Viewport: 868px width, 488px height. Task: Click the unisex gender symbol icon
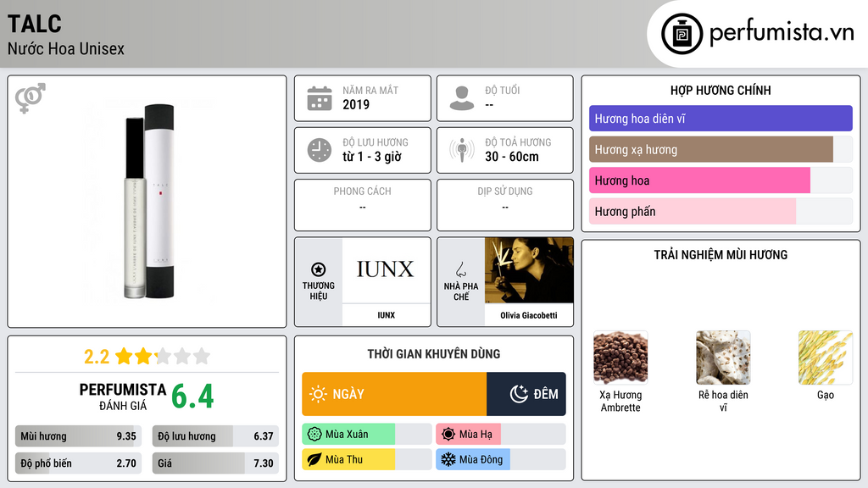click(31, 98)
